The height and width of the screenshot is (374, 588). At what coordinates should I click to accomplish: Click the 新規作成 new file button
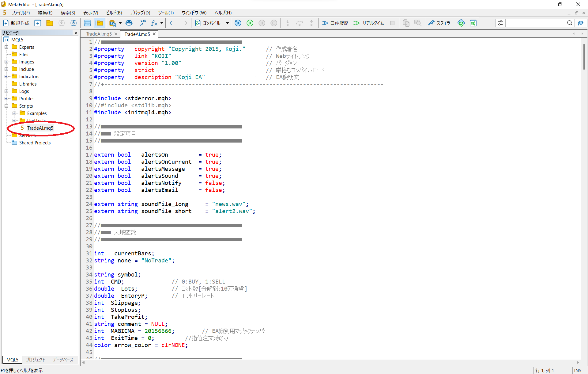coord(17,23)
